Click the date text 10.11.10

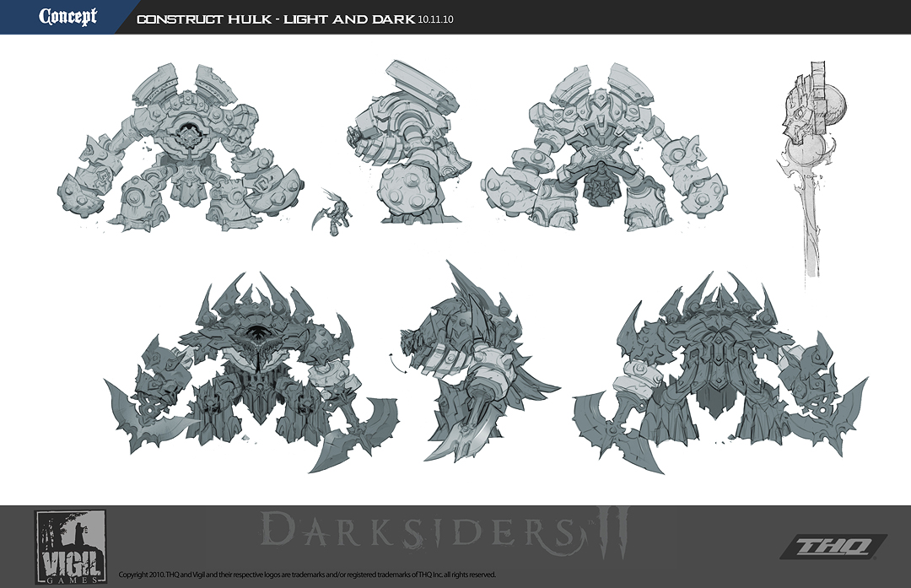coord(436,19)
